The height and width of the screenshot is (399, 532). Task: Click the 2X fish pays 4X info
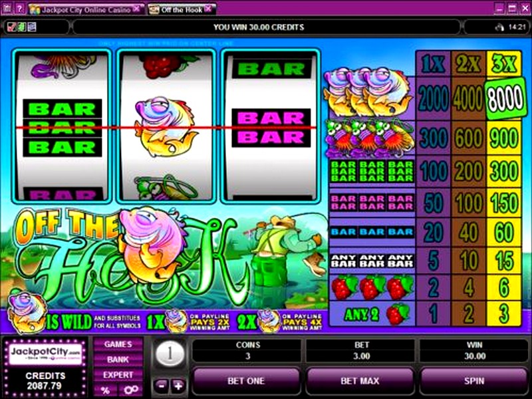pos(280,322)
